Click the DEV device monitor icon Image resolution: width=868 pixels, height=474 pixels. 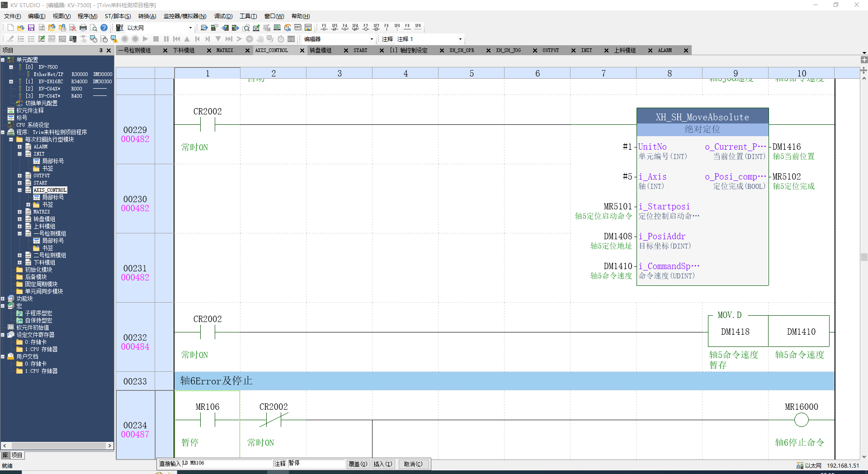click(298, 28)
